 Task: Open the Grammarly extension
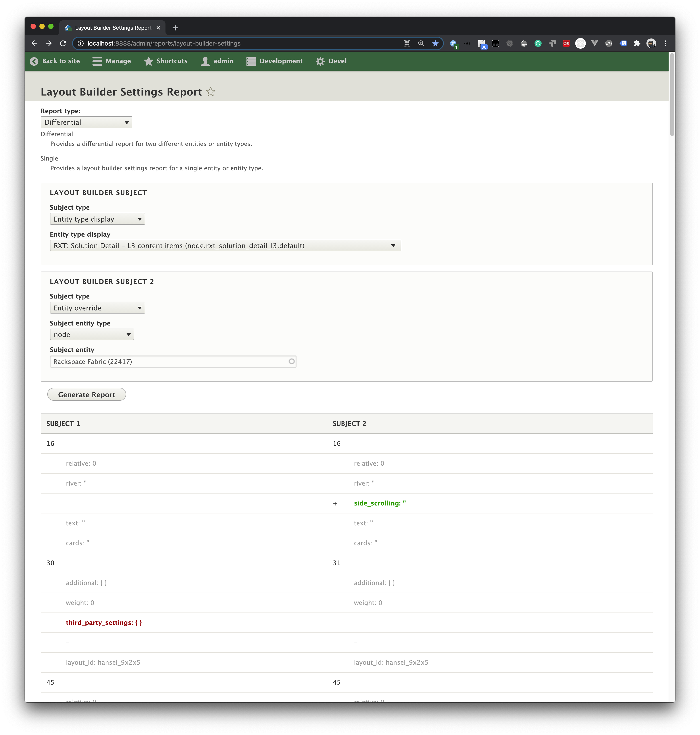(538, 43)
